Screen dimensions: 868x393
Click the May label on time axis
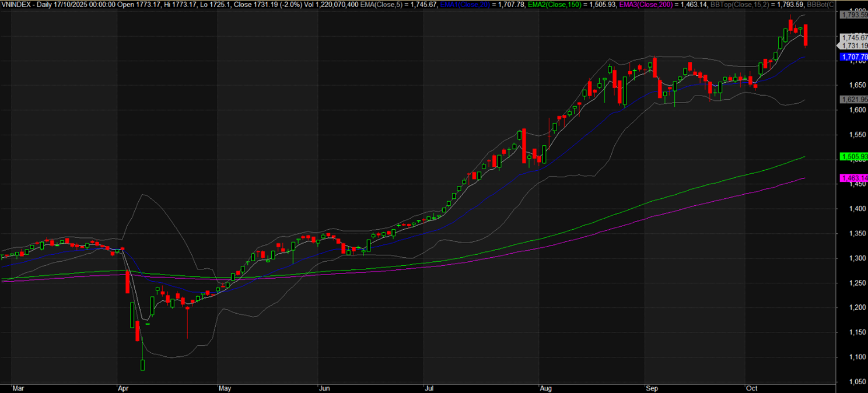pyautogui.click(x=224, y=387)
